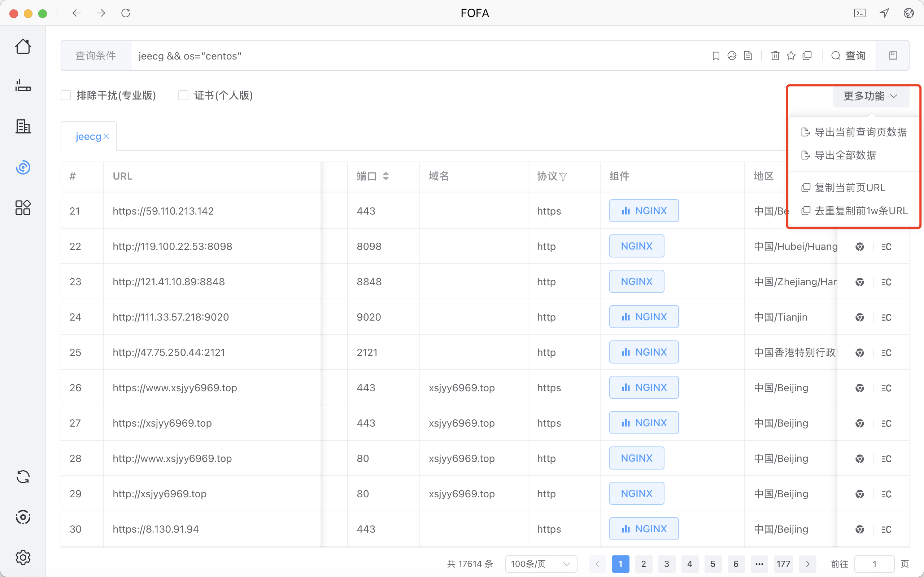
Task: Toggle the 证书(个人版) checkbox
Action: click(183, 95)
